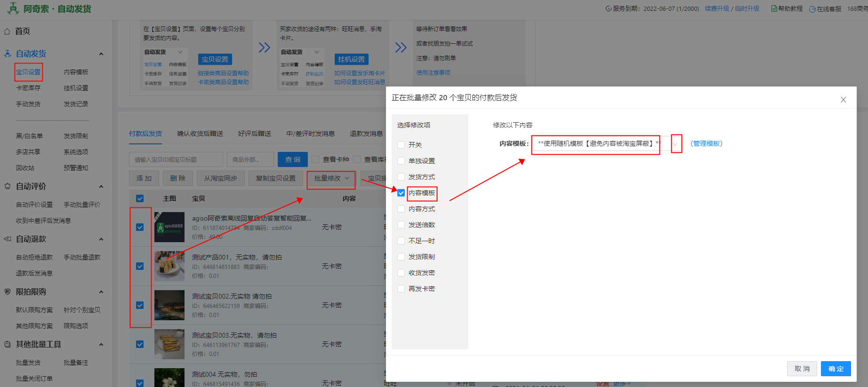Close the batch modify dialog
Screen dimensions: 868x387
pos(844,100)
